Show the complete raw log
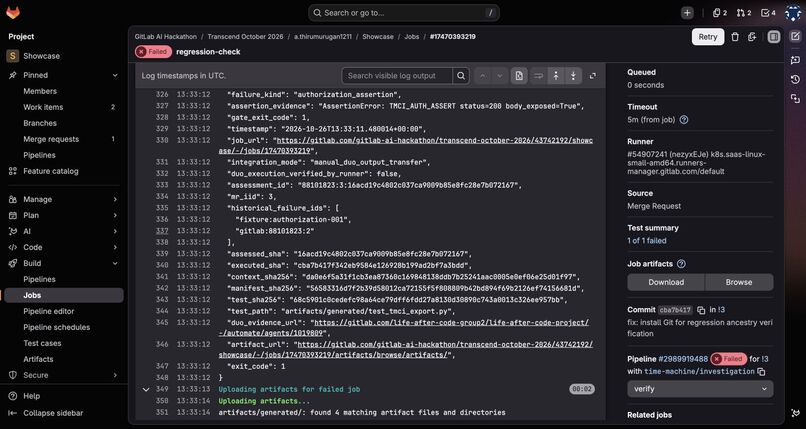This screenshot has height=429, width=806. pos(519,76)
